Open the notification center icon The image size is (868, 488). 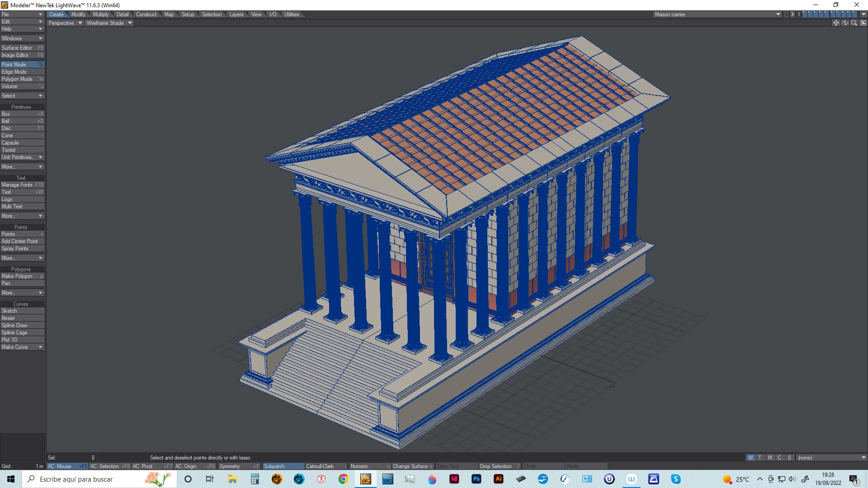854,479
